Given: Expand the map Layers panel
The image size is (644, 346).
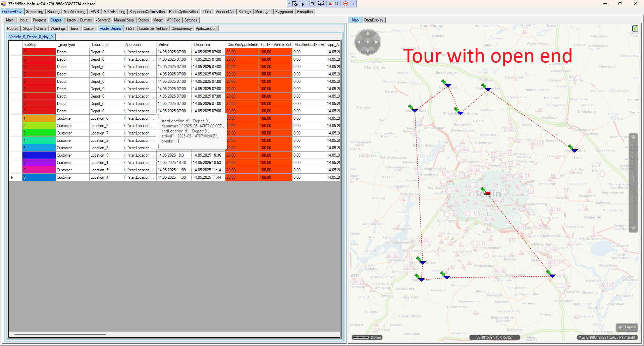Looking at the screenshot, I should coord(627,327).
